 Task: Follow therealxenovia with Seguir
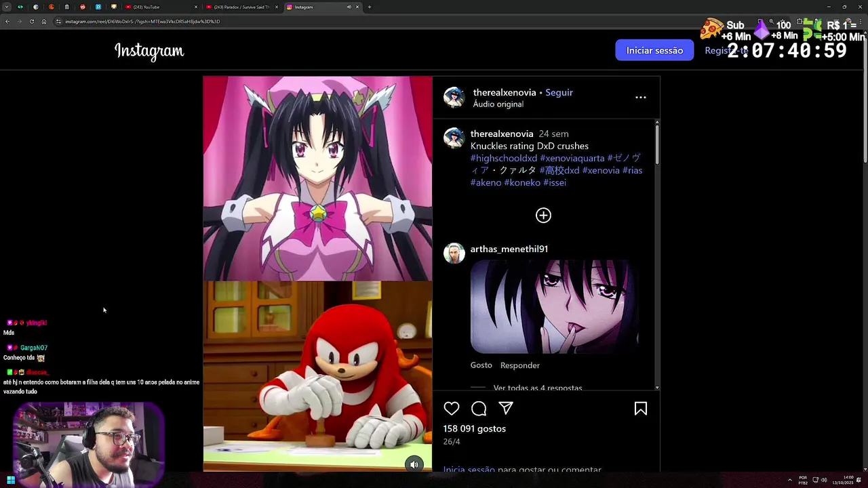pos(559,92)
